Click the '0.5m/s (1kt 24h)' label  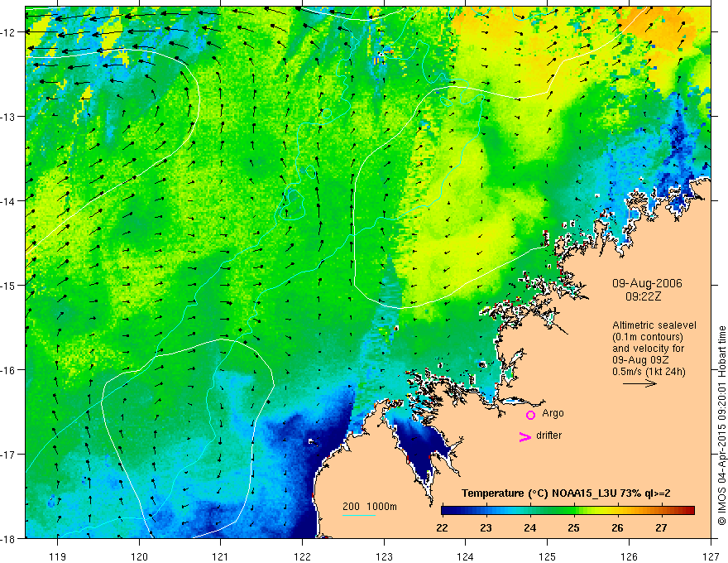click(x=649, y=372)
